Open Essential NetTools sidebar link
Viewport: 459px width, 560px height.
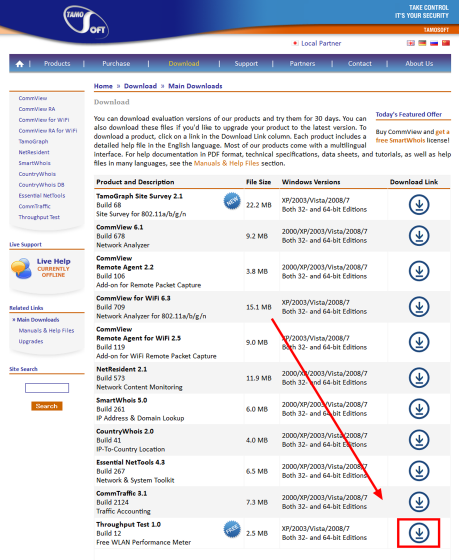pos(42,195)
